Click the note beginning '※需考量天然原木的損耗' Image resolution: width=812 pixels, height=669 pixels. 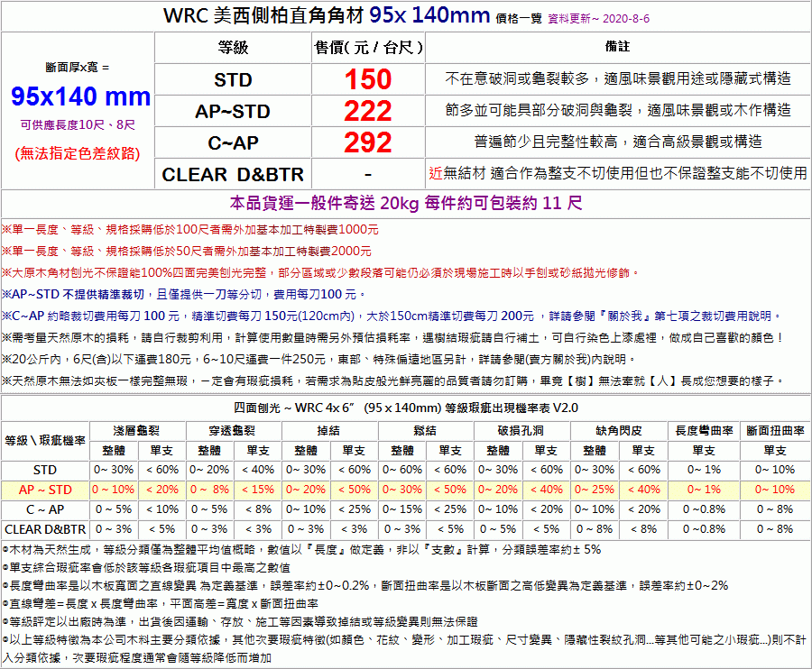click(x=393, y=338)
